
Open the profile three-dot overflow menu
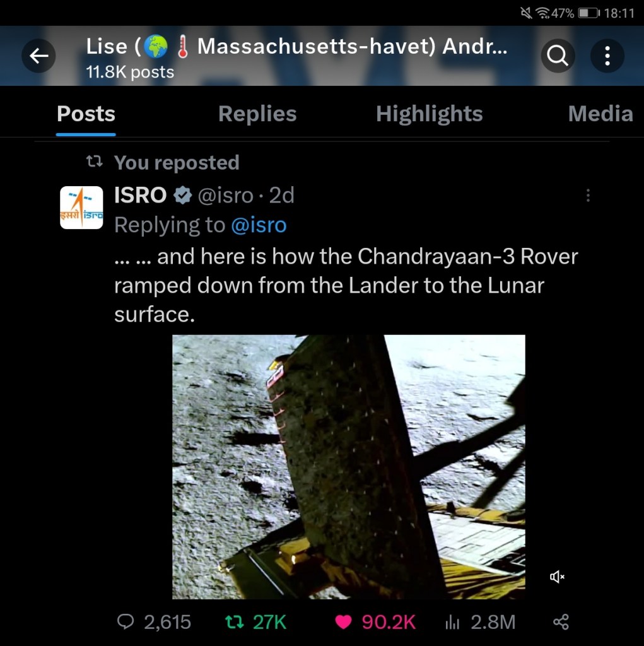pyautogui.click(x=607, y=56)
